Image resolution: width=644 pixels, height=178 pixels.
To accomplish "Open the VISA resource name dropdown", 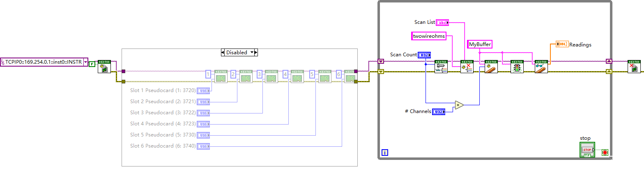I will point(85,62).
